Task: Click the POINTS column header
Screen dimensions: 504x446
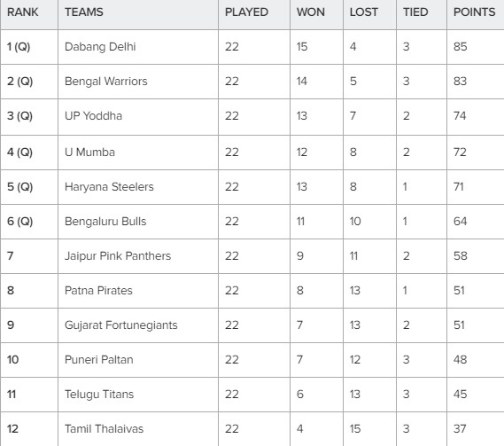Action: [474, 12]
